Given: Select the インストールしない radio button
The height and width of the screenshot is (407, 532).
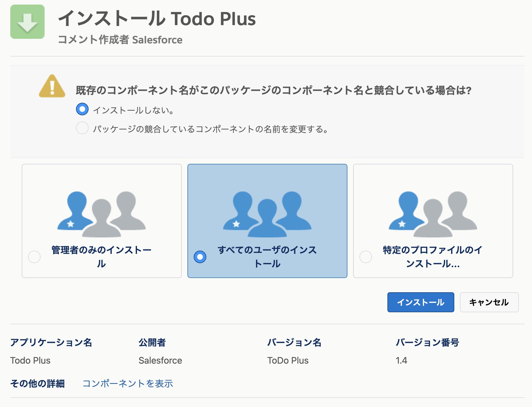Looking at the screenshot, I should pyautogui.click(x=82, y=109).
